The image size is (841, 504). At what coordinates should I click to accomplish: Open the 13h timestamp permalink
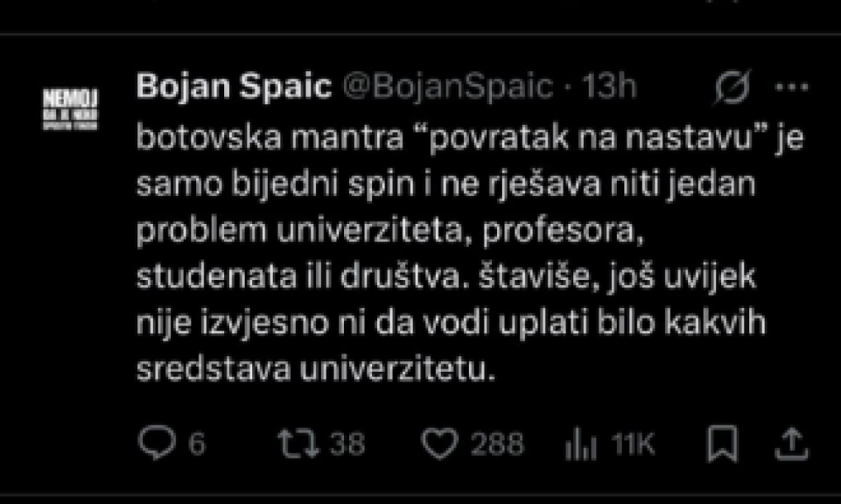[609, 86]
